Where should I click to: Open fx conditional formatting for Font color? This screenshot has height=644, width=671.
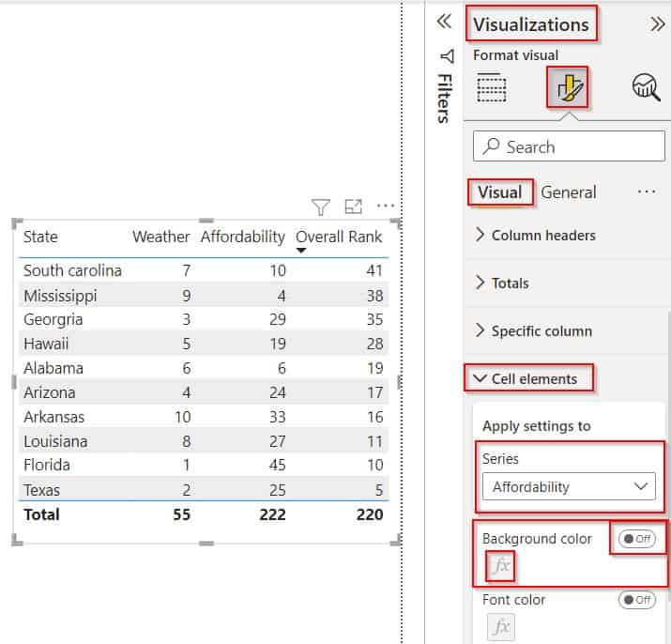coord(501,627)
